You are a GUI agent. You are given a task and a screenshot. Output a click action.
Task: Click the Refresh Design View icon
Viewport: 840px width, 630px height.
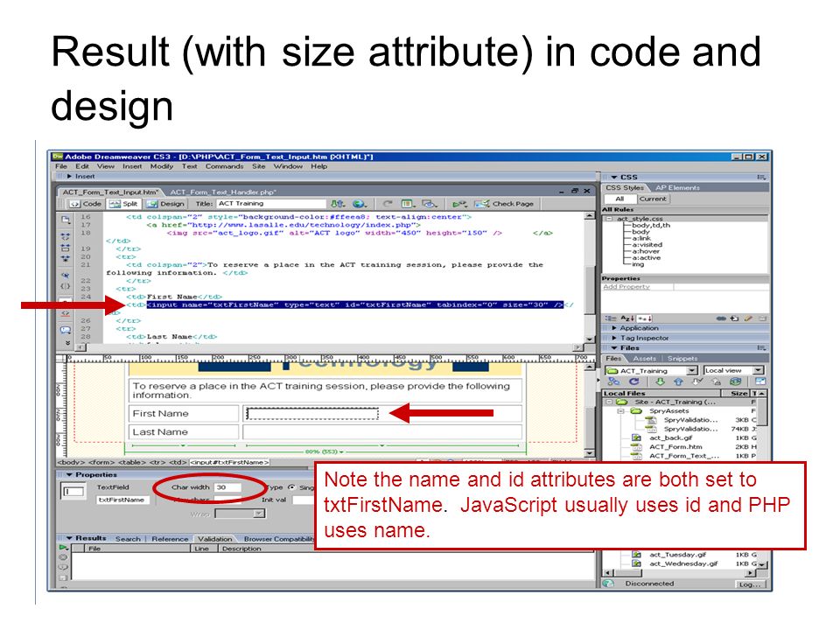click(388, 204)
